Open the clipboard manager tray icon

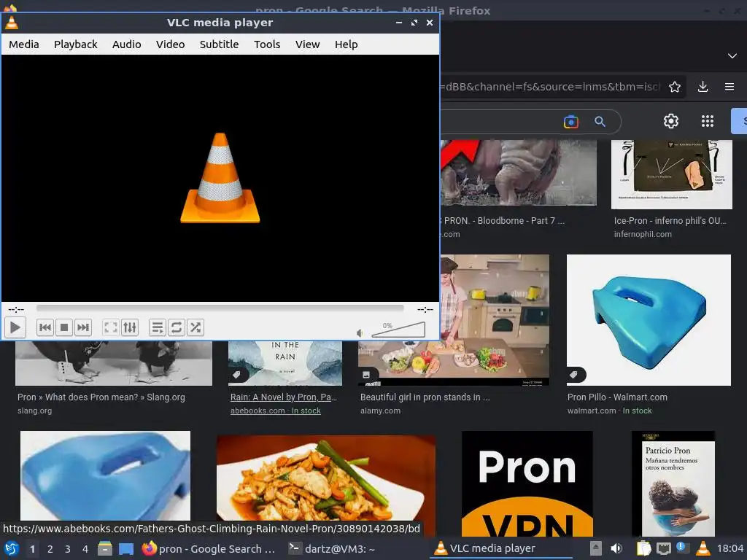coord(643,549)
